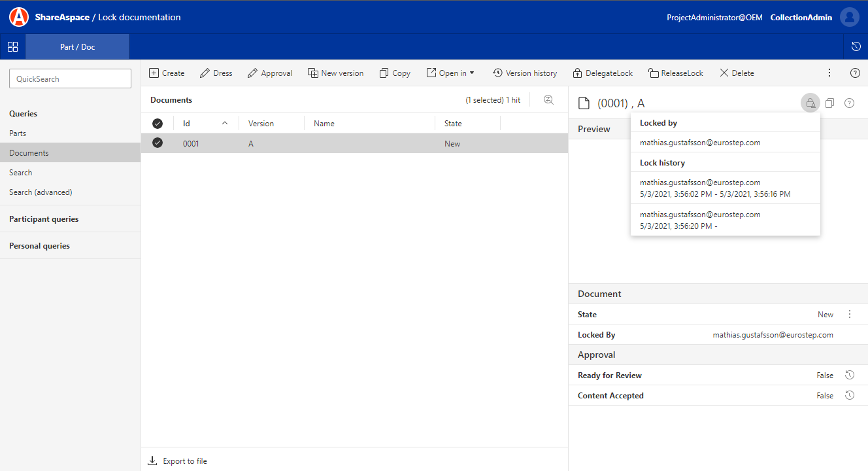Click the QuickSearch input field
Viewport: 868px width, 471px height.
70,79
